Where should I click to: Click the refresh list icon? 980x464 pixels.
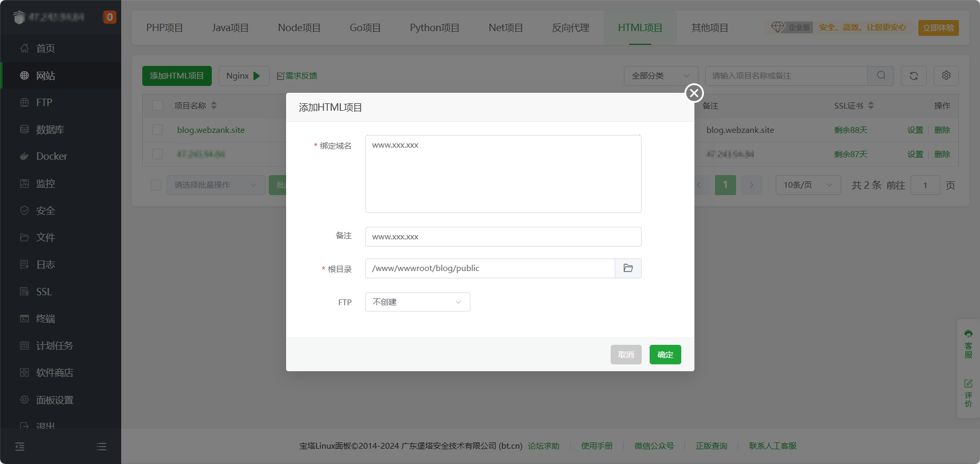[x=914, y=76]
